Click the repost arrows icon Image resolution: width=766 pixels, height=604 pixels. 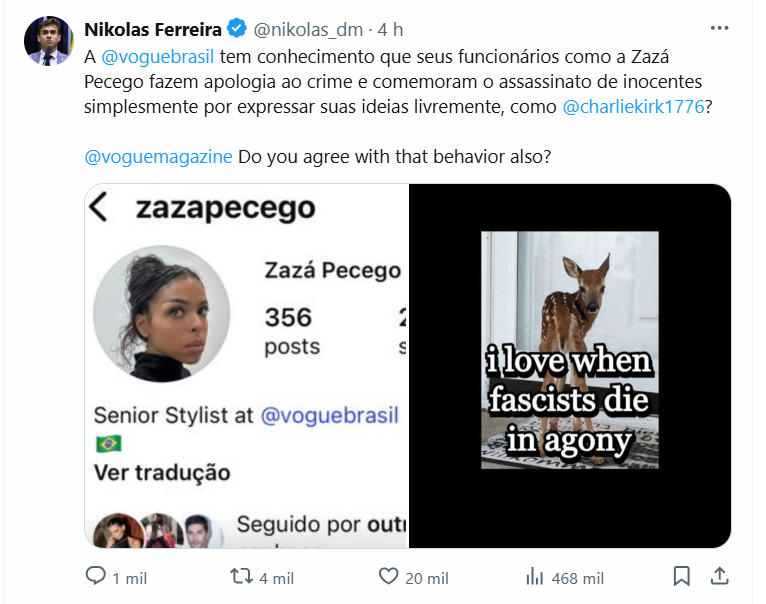(241, 576)
